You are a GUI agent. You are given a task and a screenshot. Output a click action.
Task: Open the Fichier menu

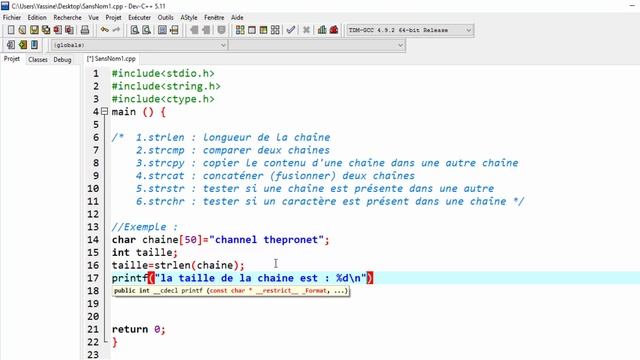tap(12, 18)
